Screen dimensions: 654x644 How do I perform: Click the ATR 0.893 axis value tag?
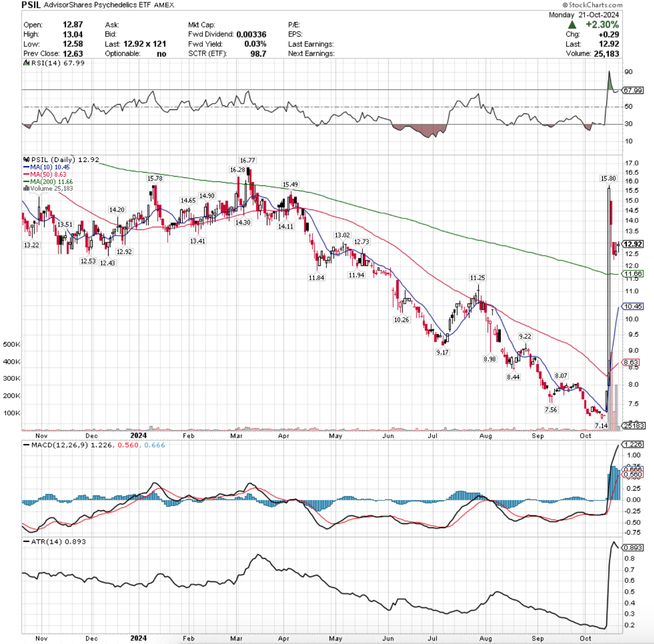tap(633, 547)
